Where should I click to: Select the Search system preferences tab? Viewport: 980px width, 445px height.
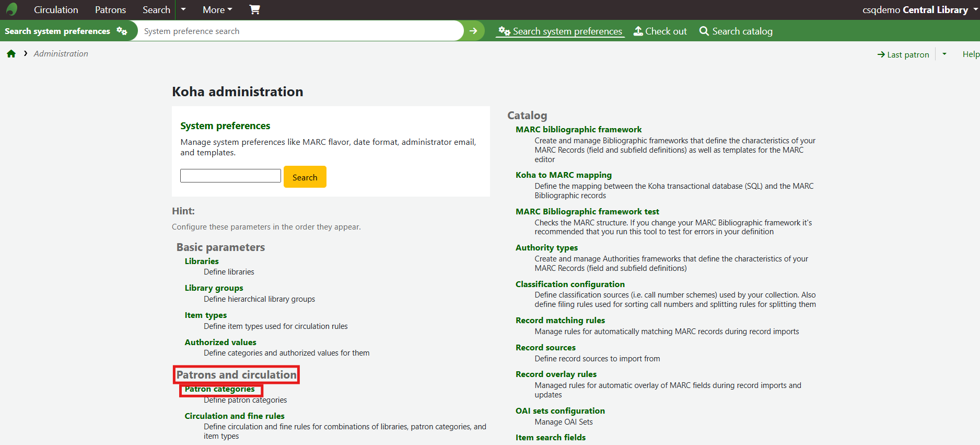561,31
